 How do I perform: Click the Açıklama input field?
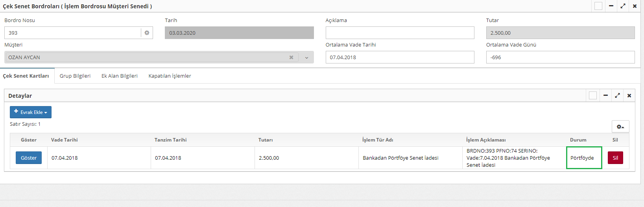coord(400,33)
